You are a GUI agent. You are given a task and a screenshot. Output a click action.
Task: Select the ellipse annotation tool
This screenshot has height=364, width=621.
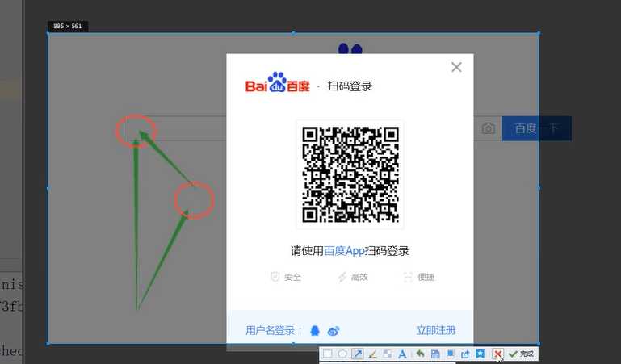coord(342,354)
